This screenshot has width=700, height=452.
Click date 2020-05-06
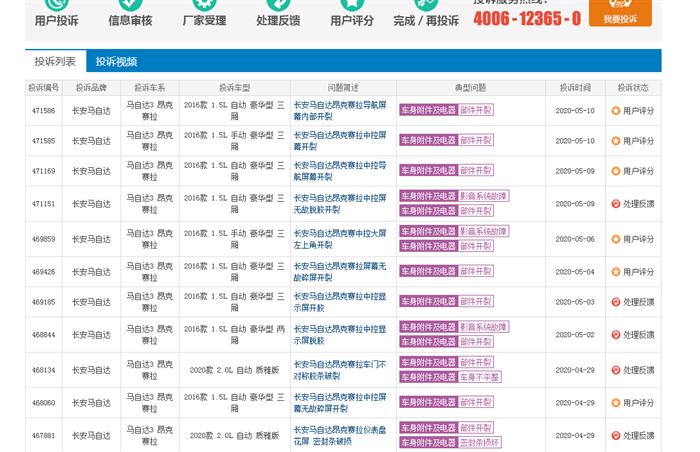575,239
